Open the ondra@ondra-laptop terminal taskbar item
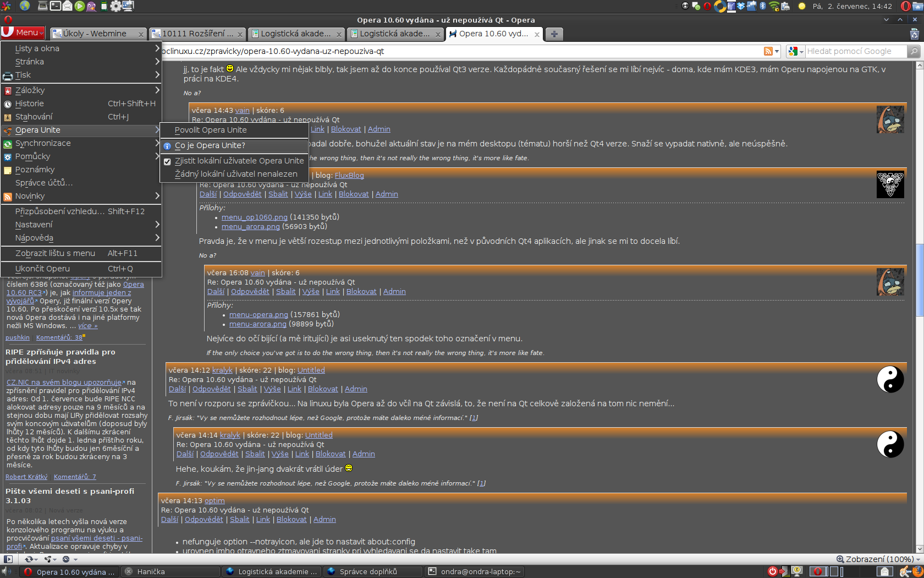924x578 pixels. click(475, 571)
